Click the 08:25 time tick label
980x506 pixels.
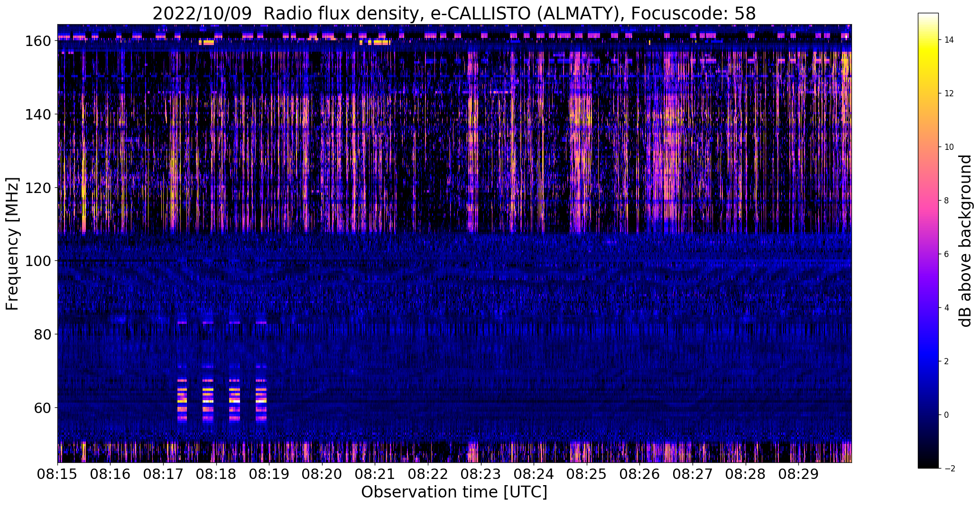tap(587, 474)
